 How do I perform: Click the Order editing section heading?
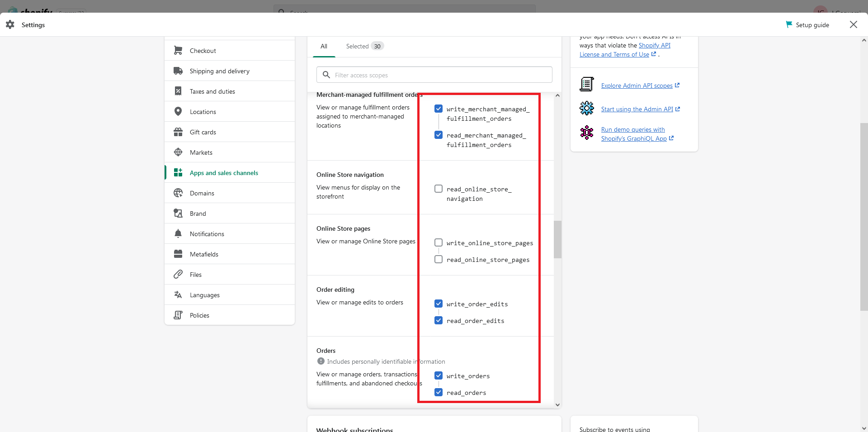(x=335, y=290)
